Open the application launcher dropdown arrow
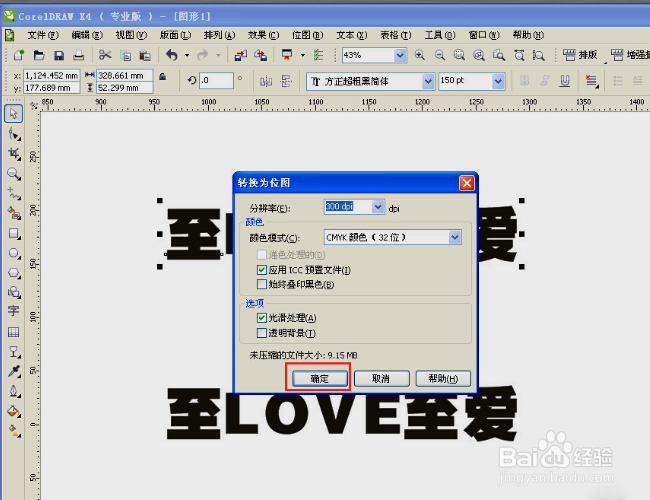650x500 pixels. [303, 55]
